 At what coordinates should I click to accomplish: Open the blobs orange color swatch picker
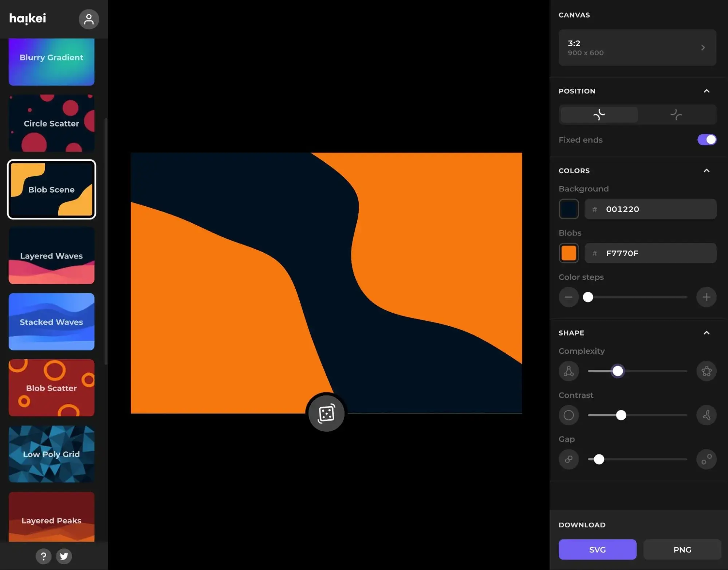coord(568,253)
